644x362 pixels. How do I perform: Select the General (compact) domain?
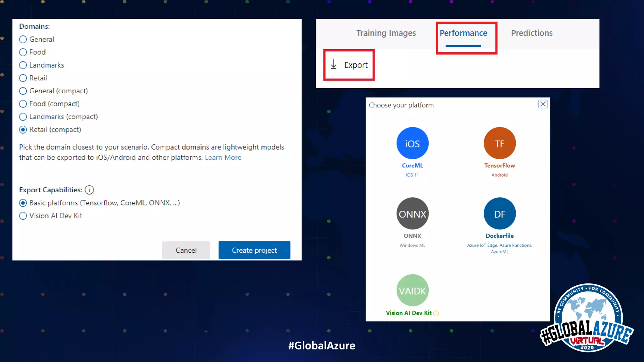(x=23, y=91)
